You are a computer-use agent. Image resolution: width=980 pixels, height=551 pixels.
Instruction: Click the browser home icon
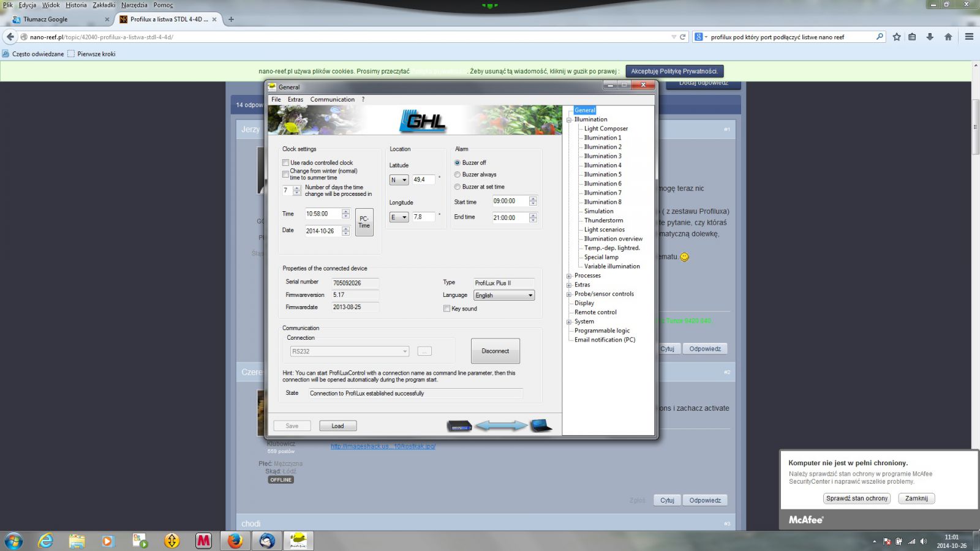pos(948,37)
